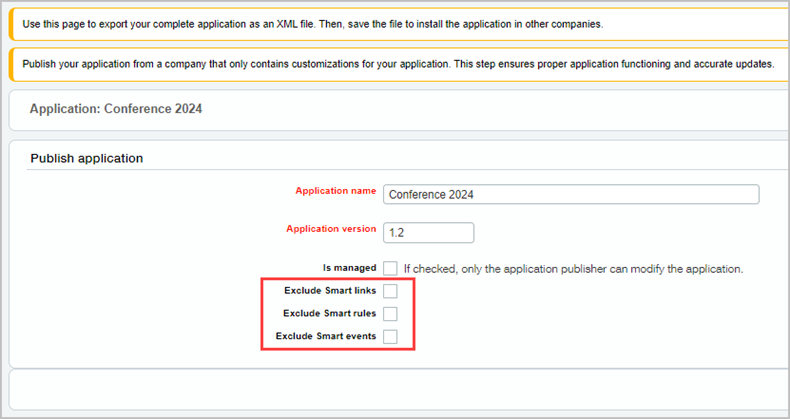
Task: Enable the Is managed checkbox
Action: tap(390, 268)
